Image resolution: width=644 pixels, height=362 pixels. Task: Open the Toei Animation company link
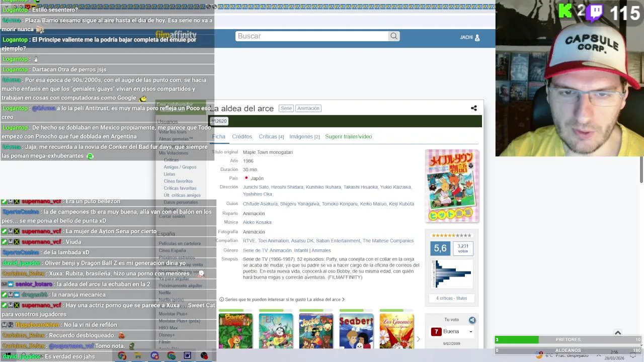coord(273,241)
